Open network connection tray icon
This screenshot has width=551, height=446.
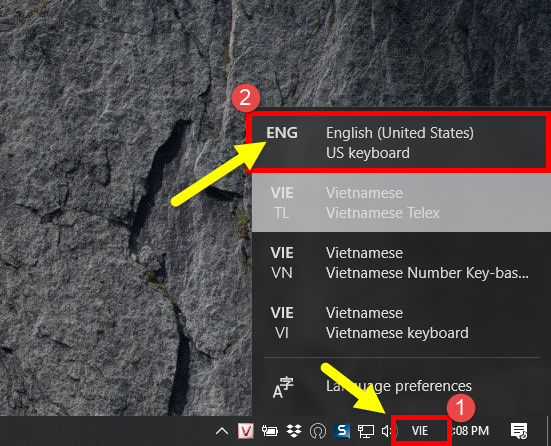point(366,431)
